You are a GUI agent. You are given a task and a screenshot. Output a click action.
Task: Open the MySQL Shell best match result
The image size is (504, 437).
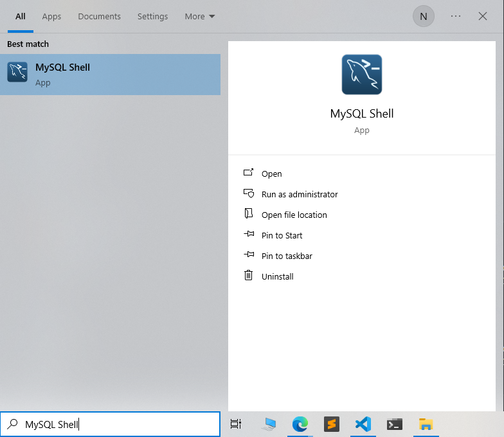[x=111, y=75]
